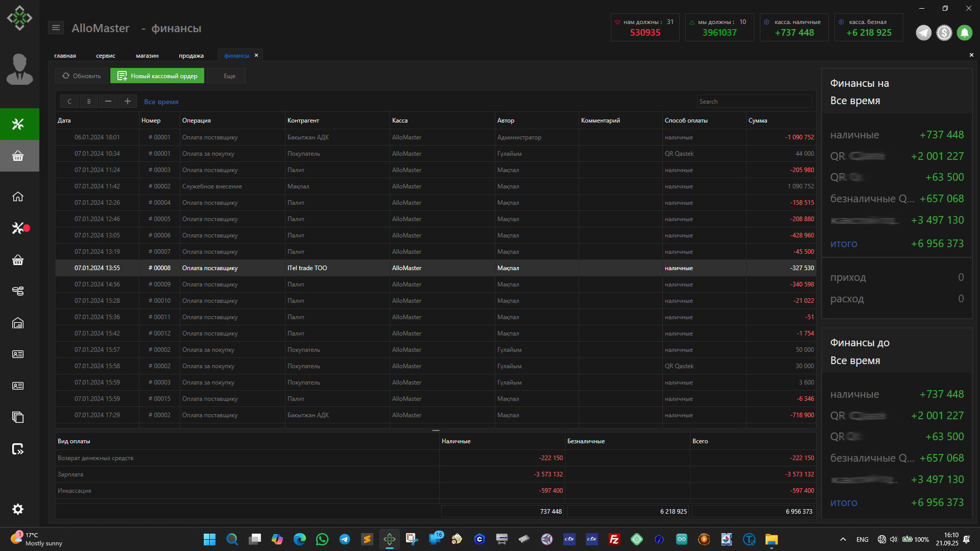Click the user avatar in the sidebar

[19, 69]
